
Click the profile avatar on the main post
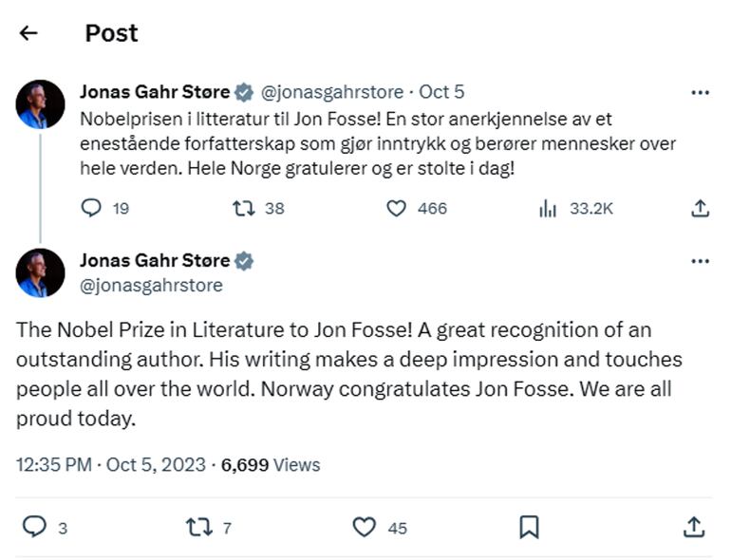pos(41,273)
